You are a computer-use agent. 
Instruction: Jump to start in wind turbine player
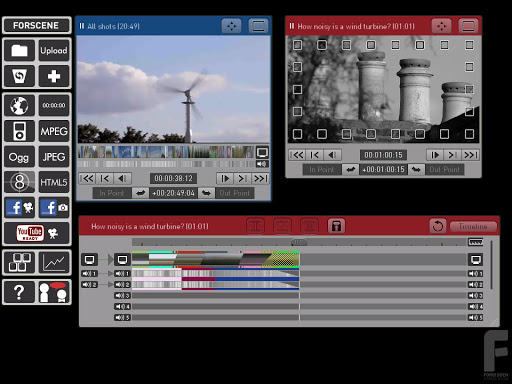pos(297,155)
